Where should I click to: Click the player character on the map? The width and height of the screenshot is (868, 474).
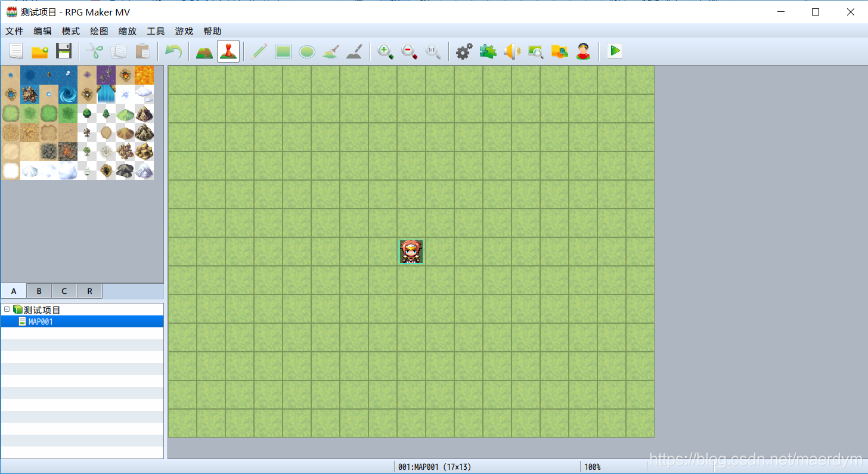[411, 252]
